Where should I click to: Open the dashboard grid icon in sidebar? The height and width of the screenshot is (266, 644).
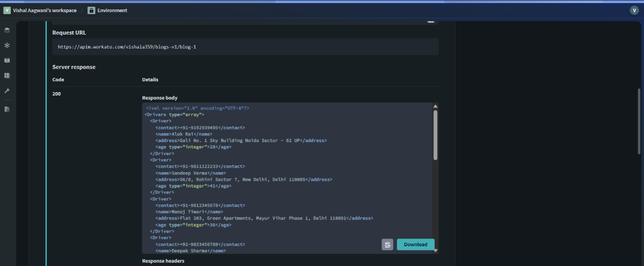click(7, 75)
